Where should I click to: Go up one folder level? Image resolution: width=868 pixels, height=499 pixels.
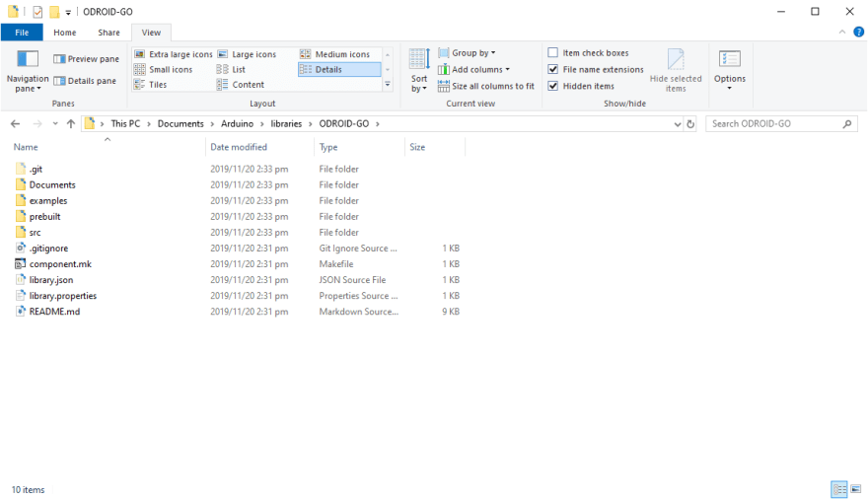tap(71, 124)
